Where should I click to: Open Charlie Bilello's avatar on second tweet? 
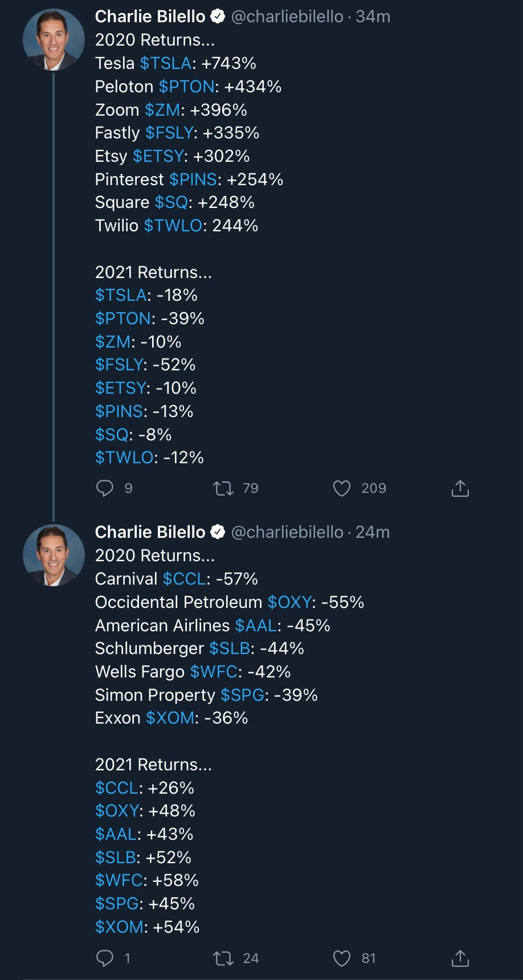coord(54,556)
